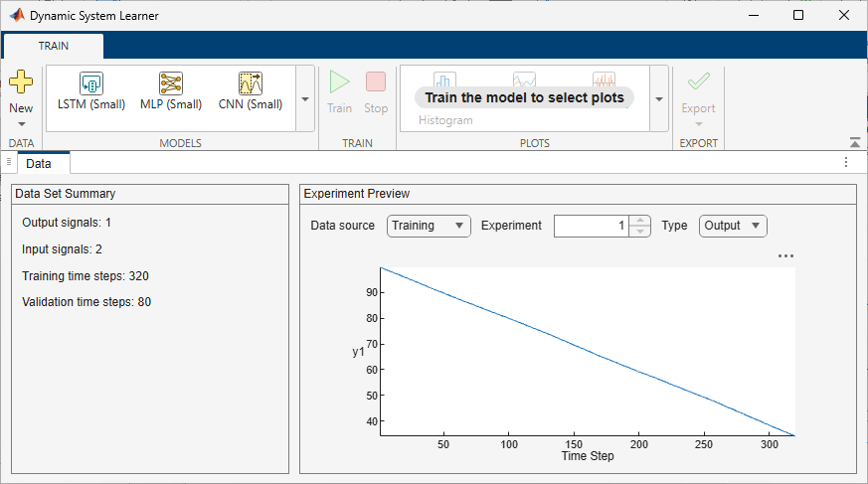The width and height of the screenshot is (868, 484).
Task: Click the Export checkmark icon
Action: [699, 81]
